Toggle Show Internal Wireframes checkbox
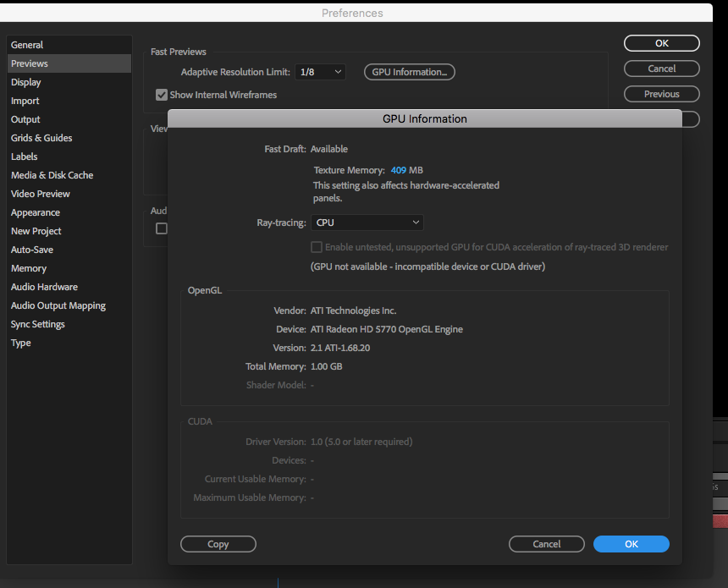Image resolution: width=728 pixels, height=588 pixels. (x=162, y=95)
